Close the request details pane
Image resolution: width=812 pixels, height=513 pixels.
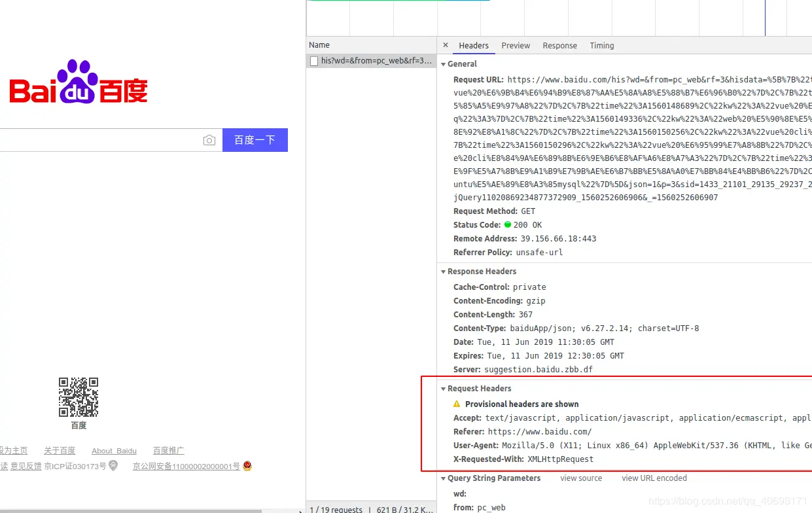click(446, 45)
